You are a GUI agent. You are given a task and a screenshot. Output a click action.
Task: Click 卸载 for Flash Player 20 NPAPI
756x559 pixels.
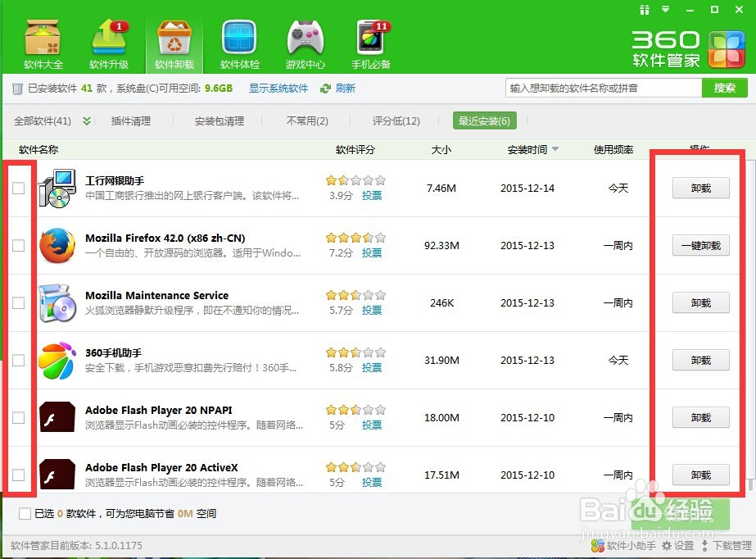pyautogui.click(x=701, y=418)
